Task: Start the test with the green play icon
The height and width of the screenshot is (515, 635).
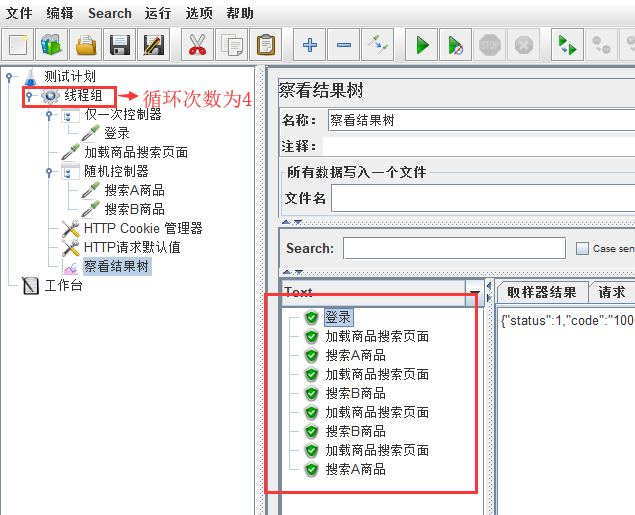Action: [422, 45]
